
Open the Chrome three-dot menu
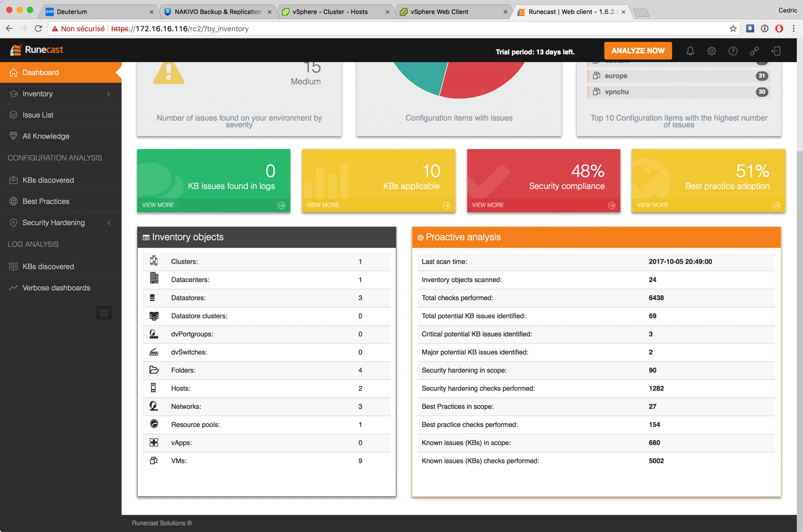[x=794, y=29]
